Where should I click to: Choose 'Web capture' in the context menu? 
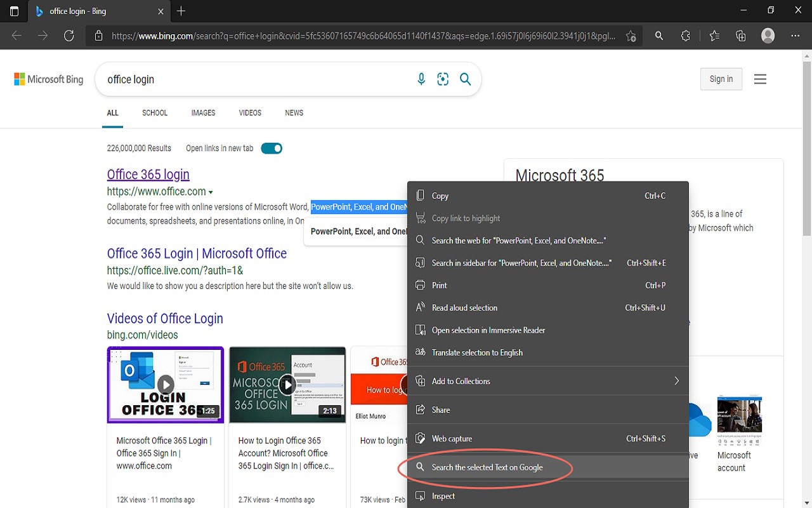click(x=548, y=438)
